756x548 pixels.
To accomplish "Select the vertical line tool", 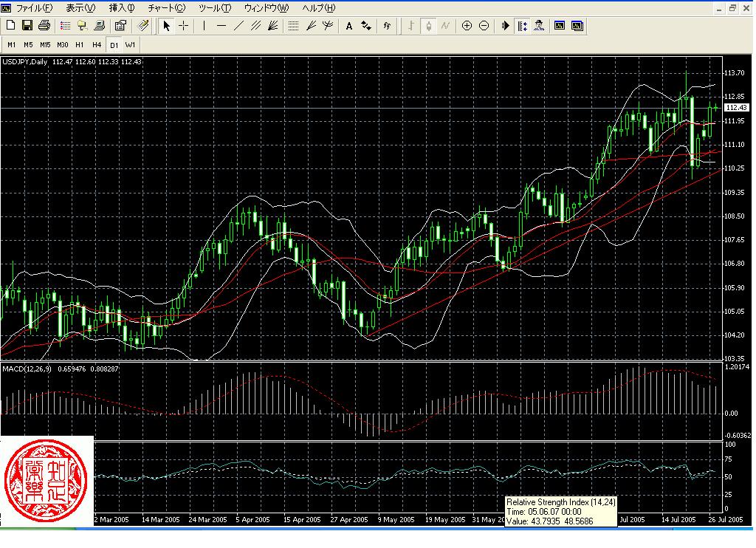I will click(x=204, y=26).
